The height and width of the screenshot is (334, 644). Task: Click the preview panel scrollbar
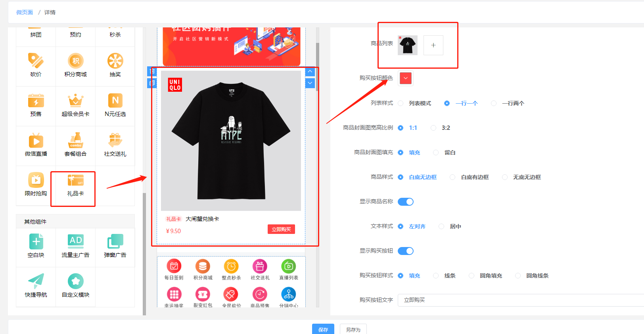point(317,68)
